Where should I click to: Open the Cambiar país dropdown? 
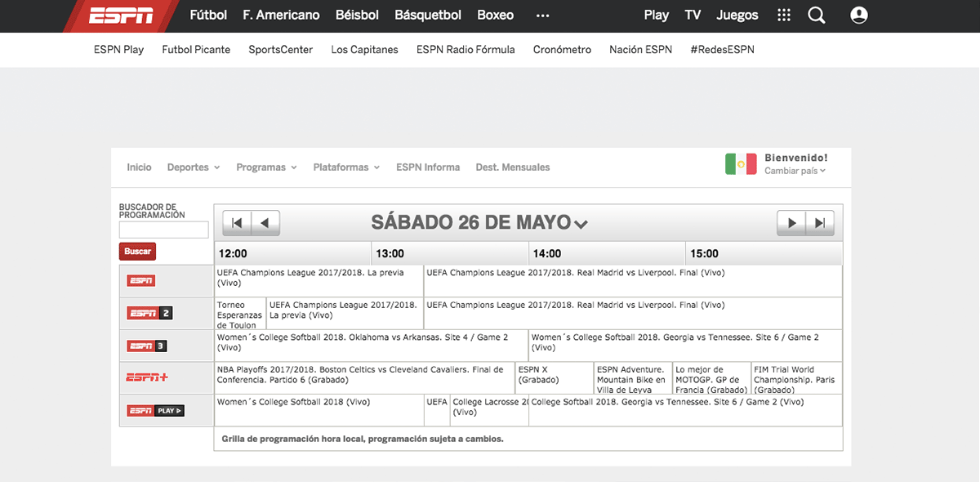795,171
